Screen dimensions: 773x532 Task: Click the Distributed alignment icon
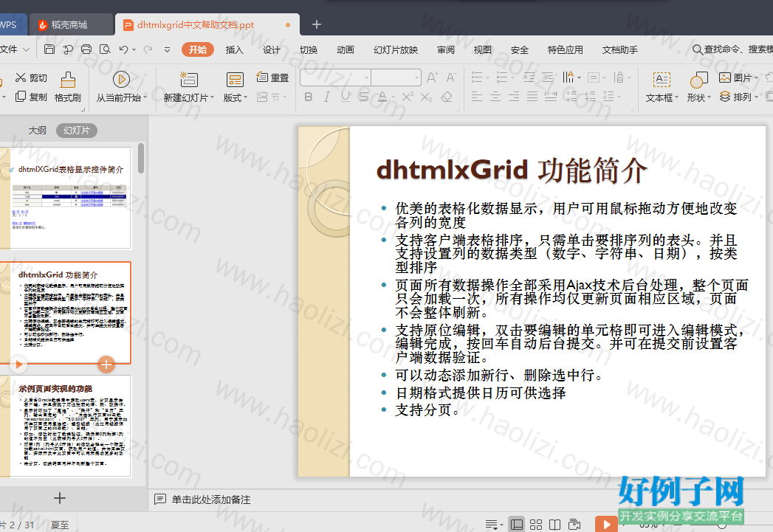pos(551,97)
